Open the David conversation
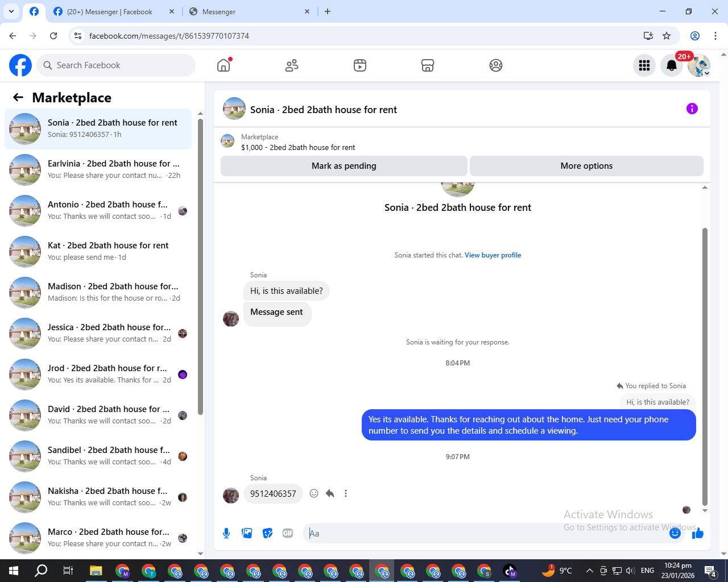Image resolution: width=728 pixels, height=582 pixels. tap(98, 415)
